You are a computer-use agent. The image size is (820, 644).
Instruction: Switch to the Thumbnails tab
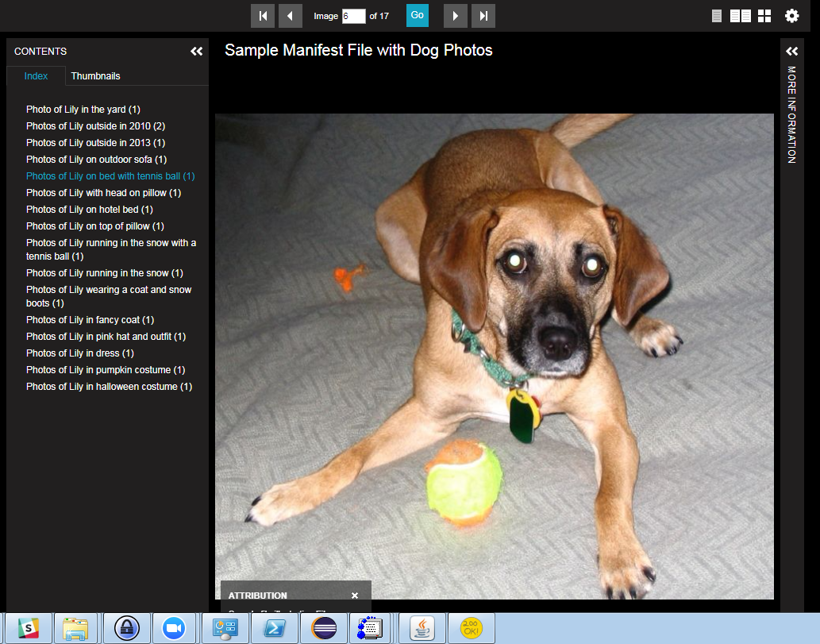click(96, 76)
